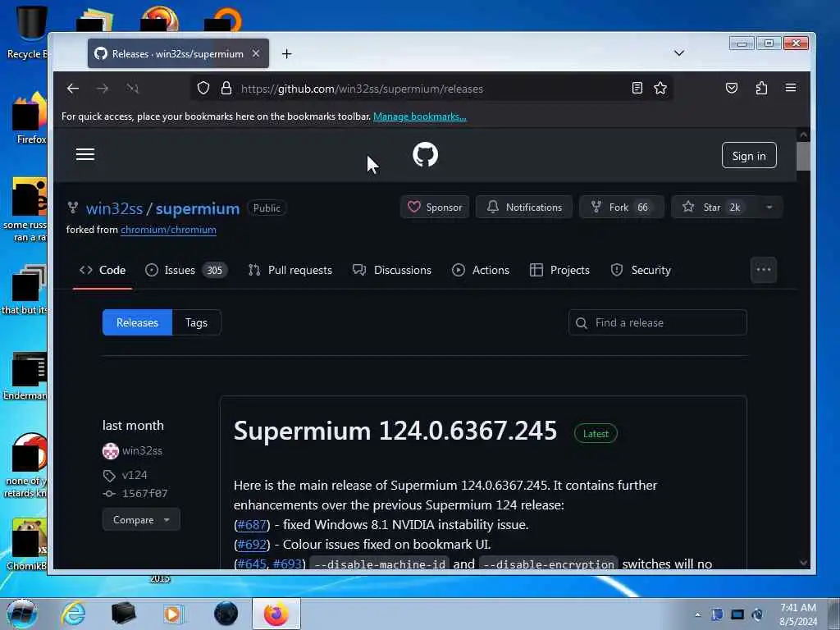Open issue #693 link

pos(287,564)
